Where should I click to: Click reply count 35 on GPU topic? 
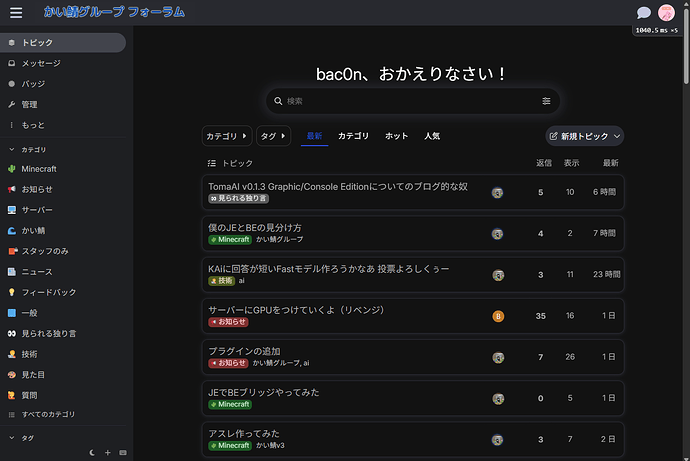540,316
